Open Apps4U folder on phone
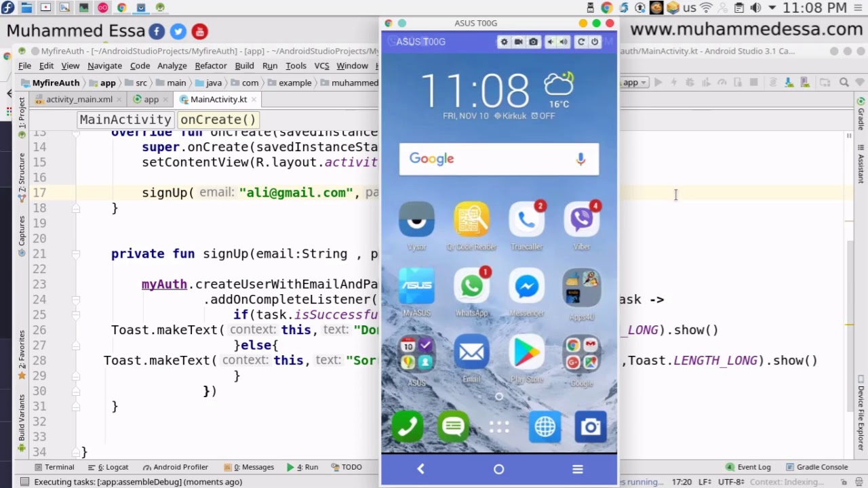This screenshot has width=868, height=488. coord(582,293)
